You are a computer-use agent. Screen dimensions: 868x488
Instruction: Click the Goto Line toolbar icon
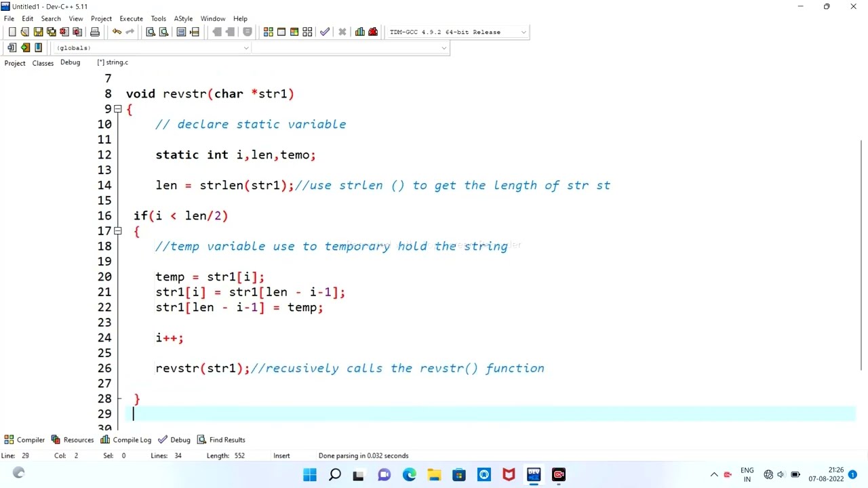click(195, 32)
